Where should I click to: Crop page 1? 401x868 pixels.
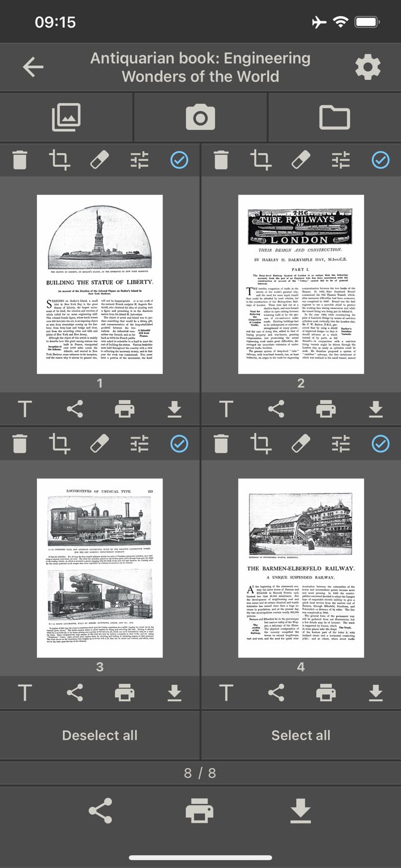[x=60, y=160]
